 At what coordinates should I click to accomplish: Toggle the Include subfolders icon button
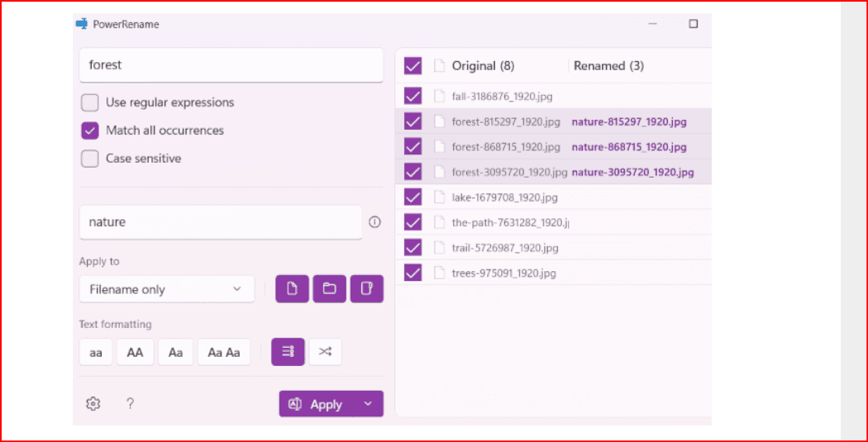tap(367, 289)
